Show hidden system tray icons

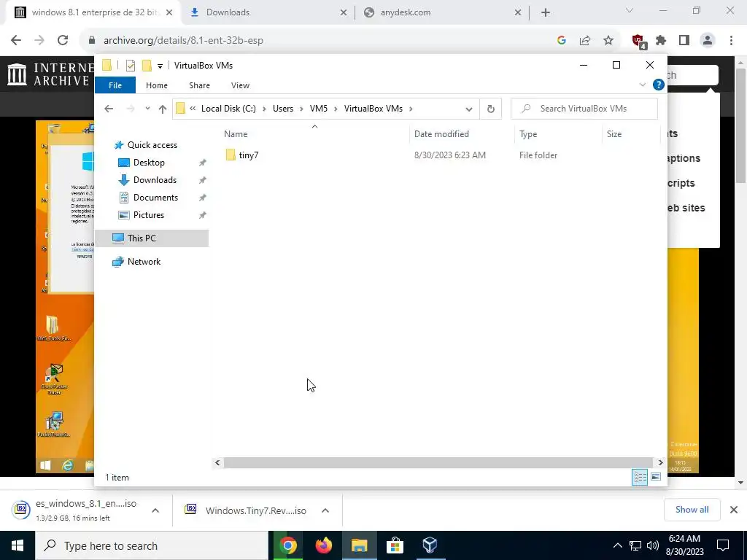coord(617,545)
